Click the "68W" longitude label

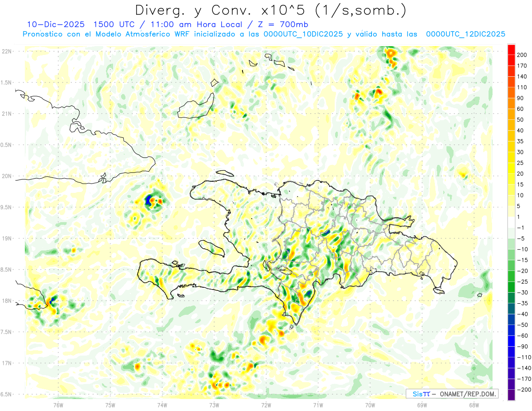tap(474, 405)
